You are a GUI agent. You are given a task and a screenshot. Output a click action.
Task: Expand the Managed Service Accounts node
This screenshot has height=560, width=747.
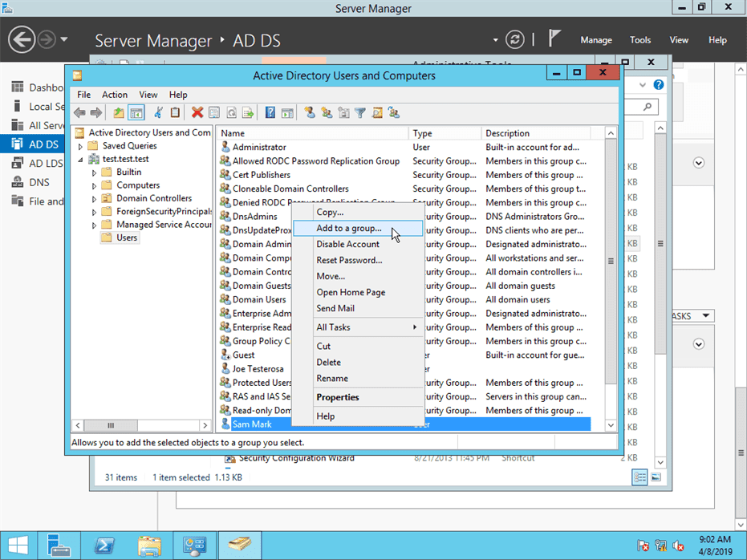coord(94,225)
